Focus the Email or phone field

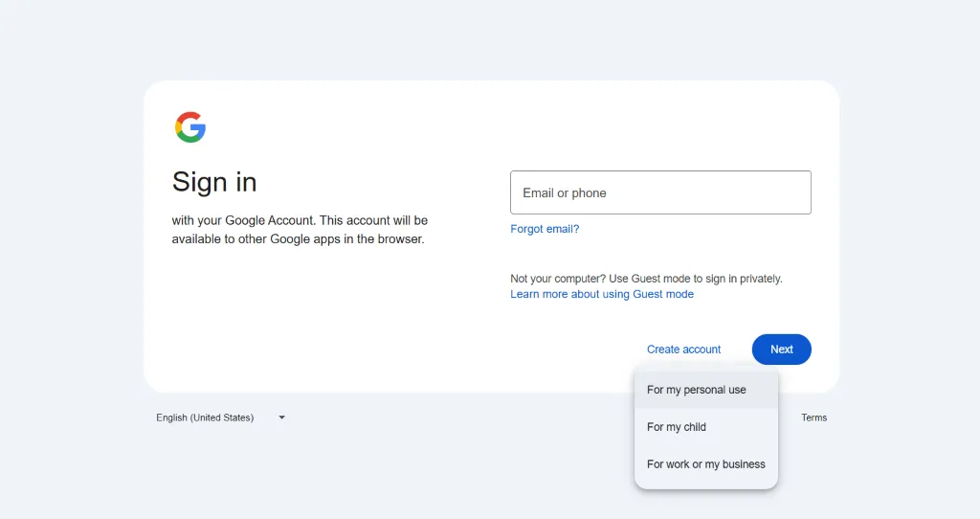[x=660, y=192]
